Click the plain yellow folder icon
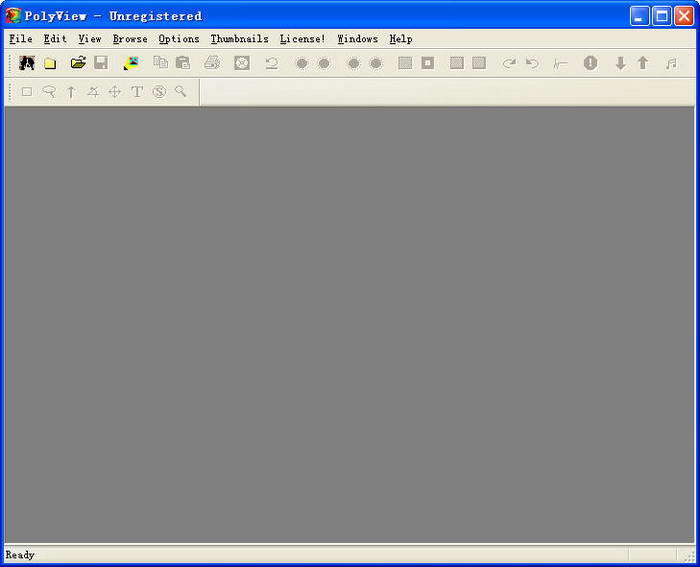The width and height of the screenshot is (700, 567). click(x=50, y=63)
